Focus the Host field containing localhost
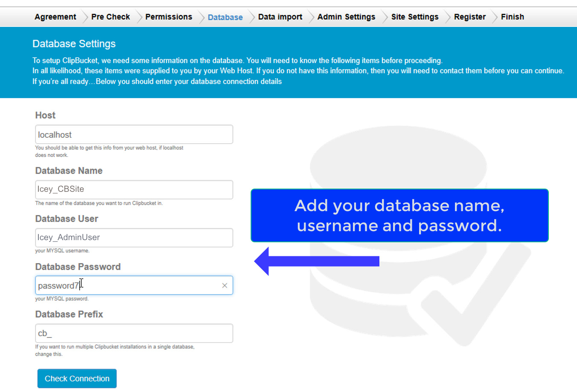The image size is (577, 392). pyautogui.click(x=134, y=134)
